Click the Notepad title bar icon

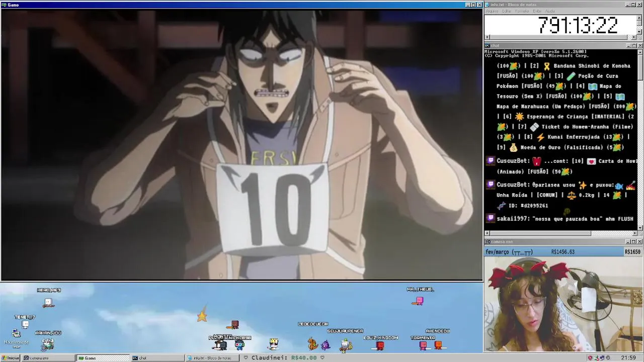(487, 5)
